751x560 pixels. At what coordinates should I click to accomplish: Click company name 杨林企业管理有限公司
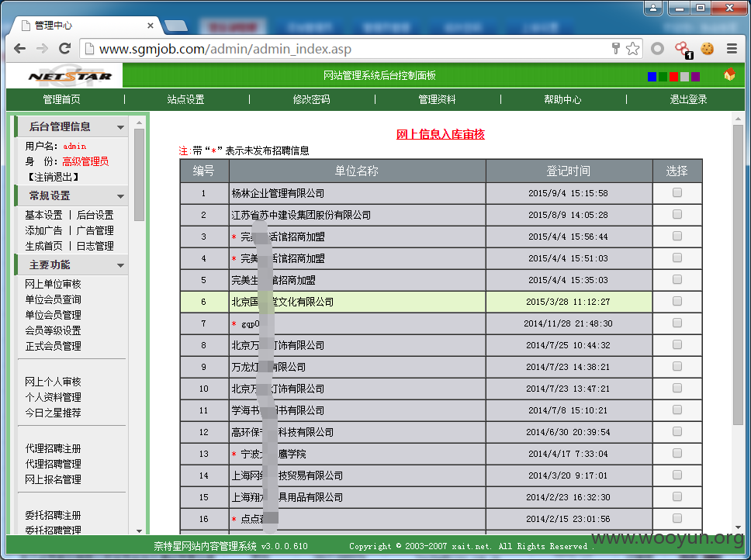278,193
